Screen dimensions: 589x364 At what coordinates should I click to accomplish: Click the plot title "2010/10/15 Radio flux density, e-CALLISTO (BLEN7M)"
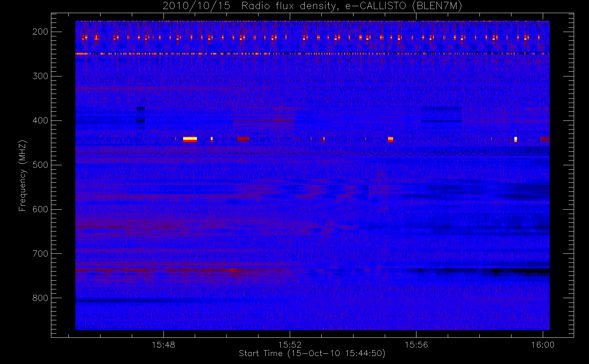(x=312, y=6)
